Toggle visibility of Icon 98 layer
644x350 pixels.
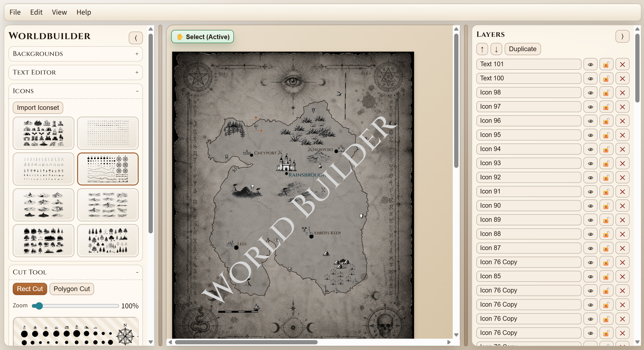pyautogui.click(x=590, y=93)
